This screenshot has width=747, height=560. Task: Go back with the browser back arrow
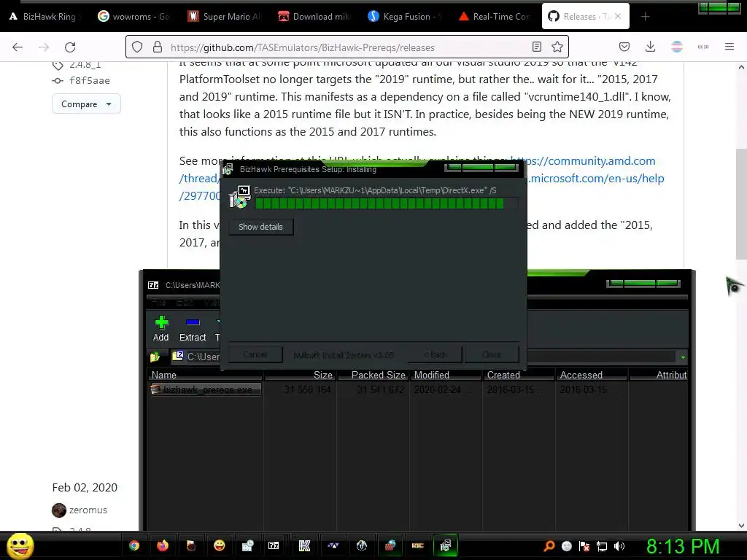click(18, 47)
